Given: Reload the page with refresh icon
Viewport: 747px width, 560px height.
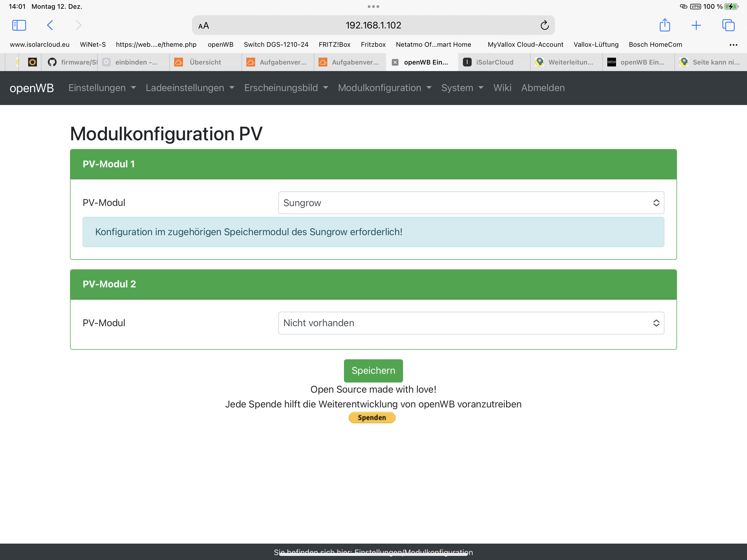Looking at the screenshot, I should tap(544, 25).
